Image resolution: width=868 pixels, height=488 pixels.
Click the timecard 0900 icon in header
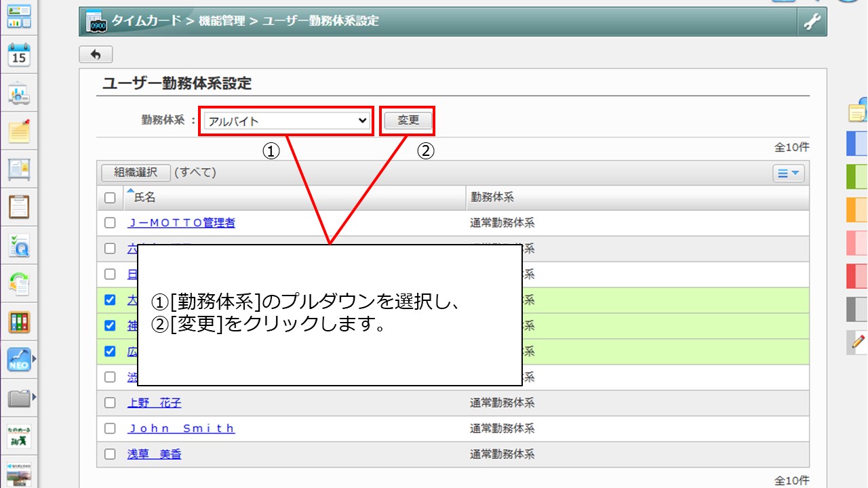96,22
